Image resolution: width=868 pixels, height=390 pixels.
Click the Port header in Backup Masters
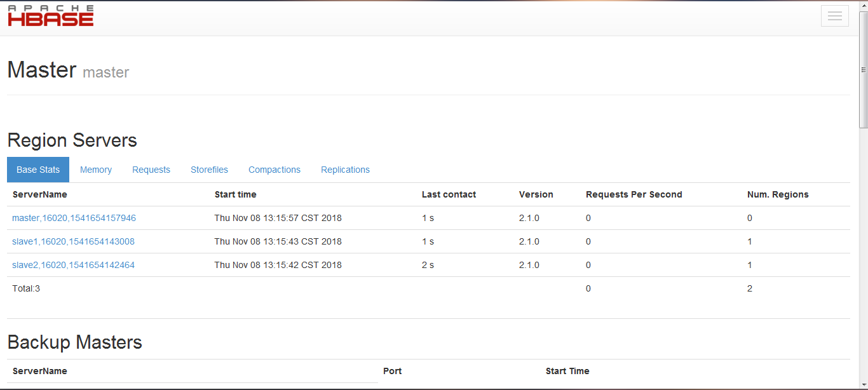click(392, 371)
